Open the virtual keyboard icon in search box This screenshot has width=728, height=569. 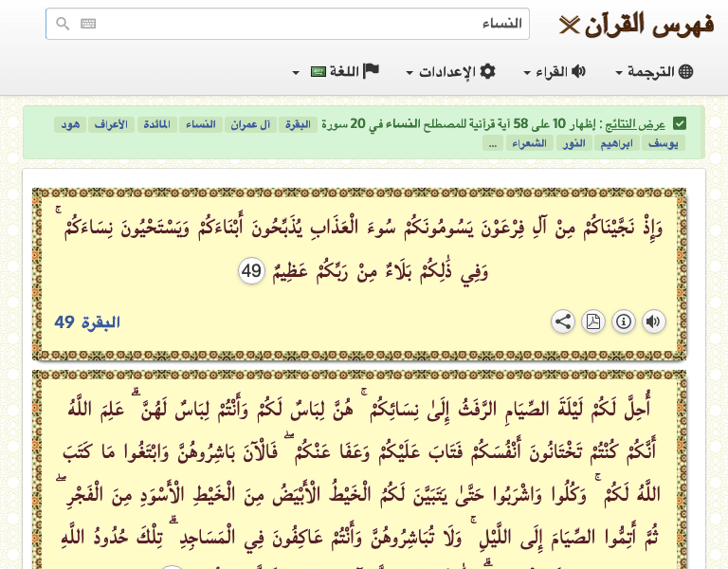coord(88,24)
